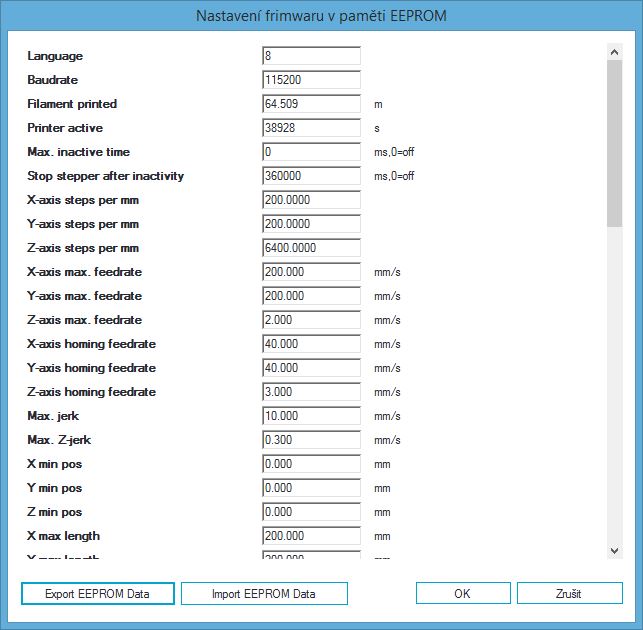Click the Import EEPROM Data button
This screenshot has width=643, height=630.
(x=264, y=593)
